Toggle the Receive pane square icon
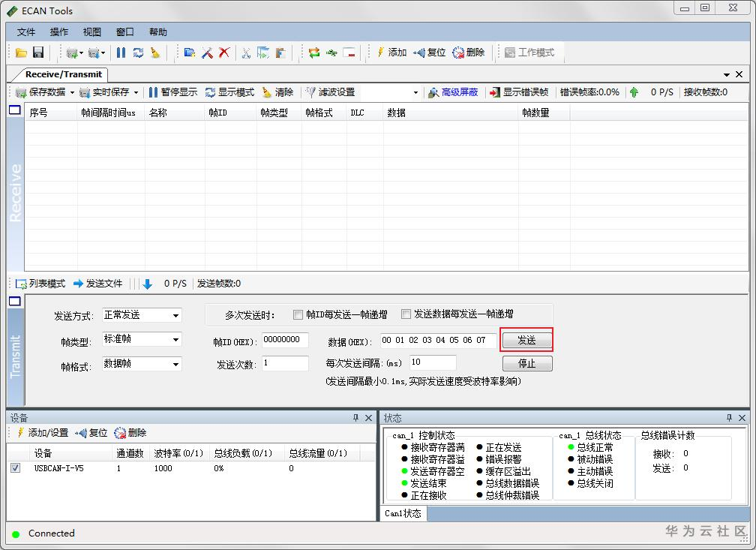 15,110
